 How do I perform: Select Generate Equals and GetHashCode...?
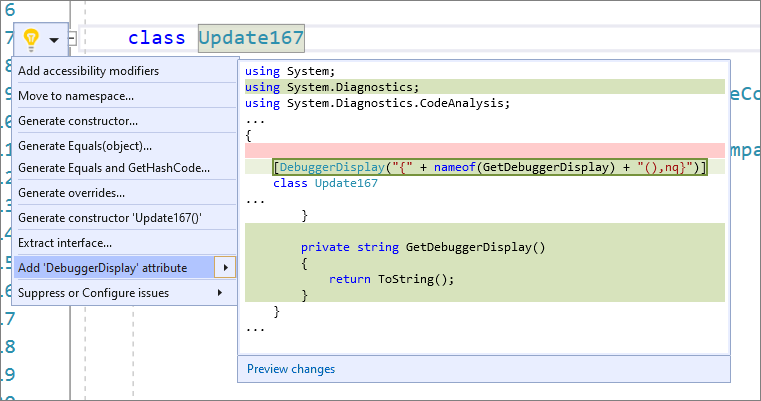[114, 168]
